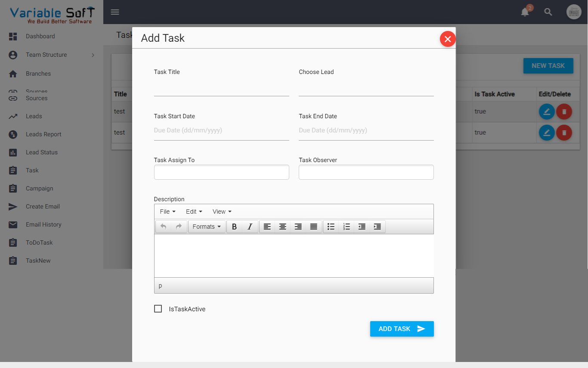Open the Formats dropdown in the editor
588x368 pixels.
pyautogui.click(x=207, y=227)
